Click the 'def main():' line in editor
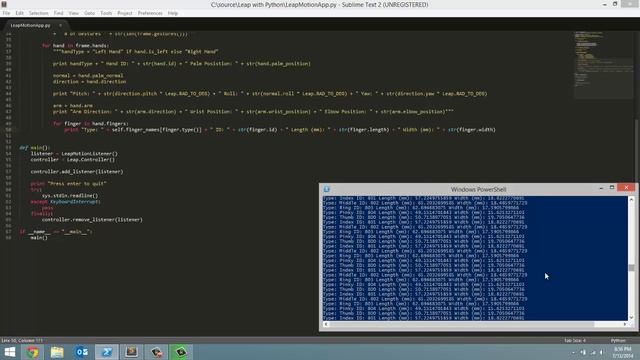The height and width of the screenshot is (360, 640). tap(34, 148)
